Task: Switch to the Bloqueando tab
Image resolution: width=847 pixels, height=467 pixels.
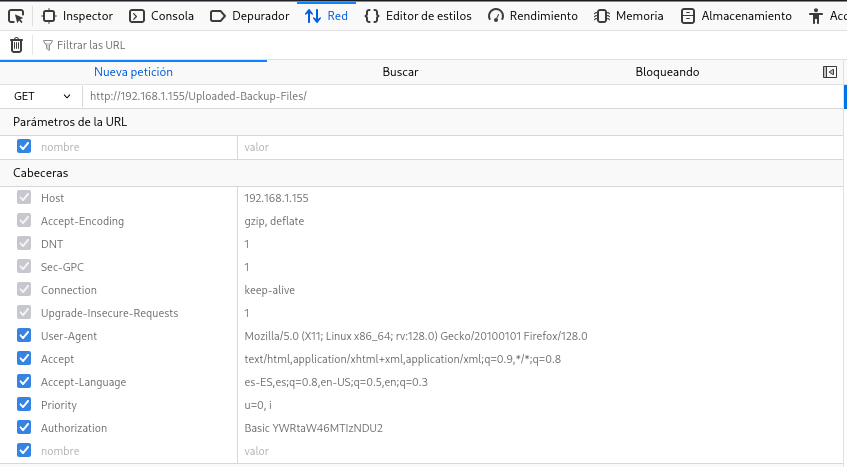Action: pos(667,72)
